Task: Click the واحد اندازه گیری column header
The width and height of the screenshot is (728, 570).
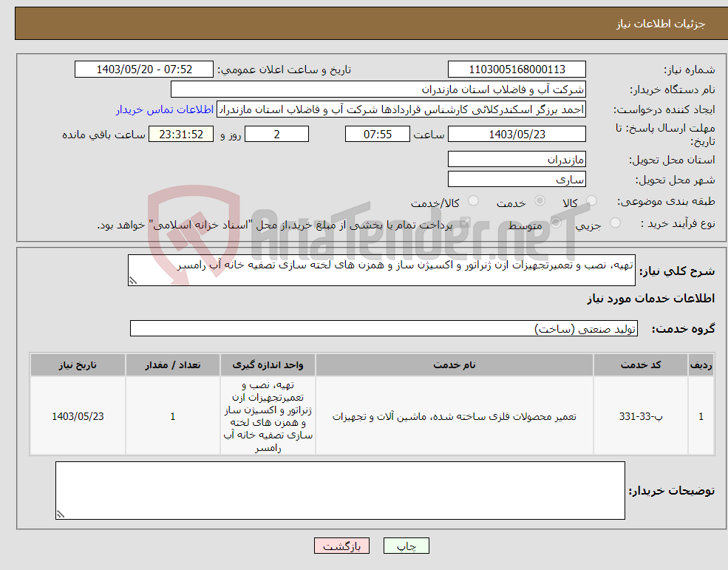Action: coord(268,365)
